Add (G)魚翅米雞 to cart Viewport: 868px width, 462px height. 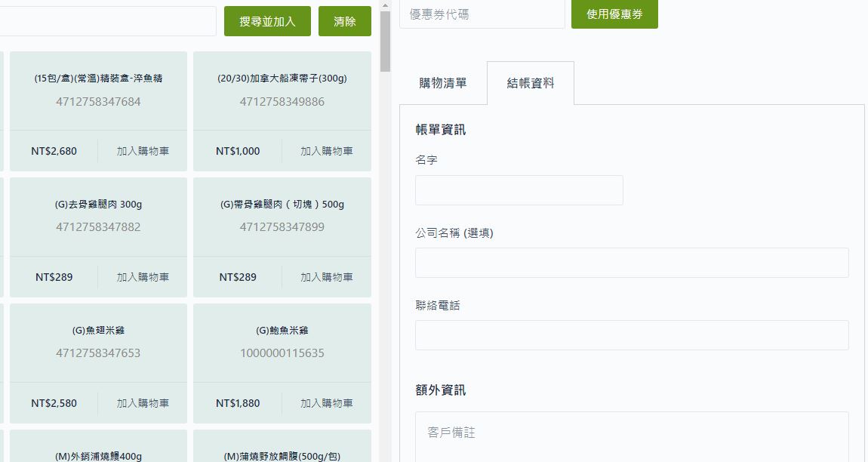[x=143, y=403]
